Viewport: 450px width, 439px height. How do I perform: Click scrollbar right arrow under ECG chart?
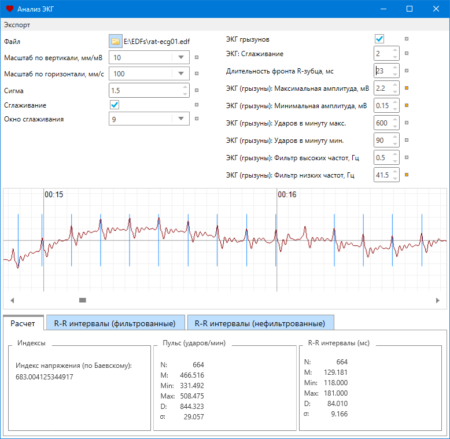pos(437,300)
